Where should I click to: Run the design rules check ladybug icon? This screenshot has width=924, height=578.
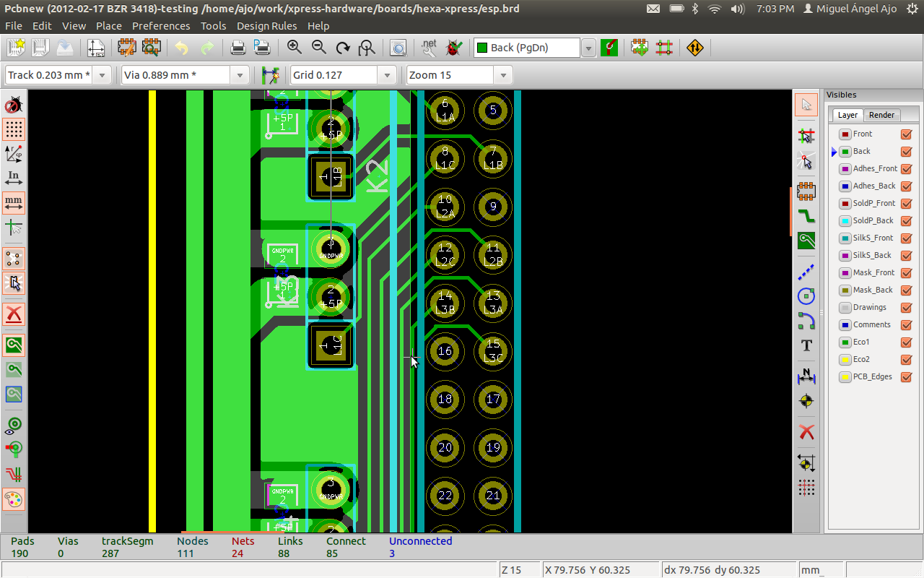click(454, 48)
